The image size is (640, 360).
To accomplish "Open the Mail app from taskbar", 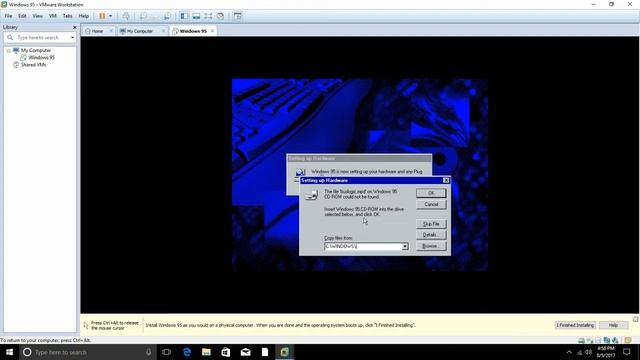I will (245, 352).
